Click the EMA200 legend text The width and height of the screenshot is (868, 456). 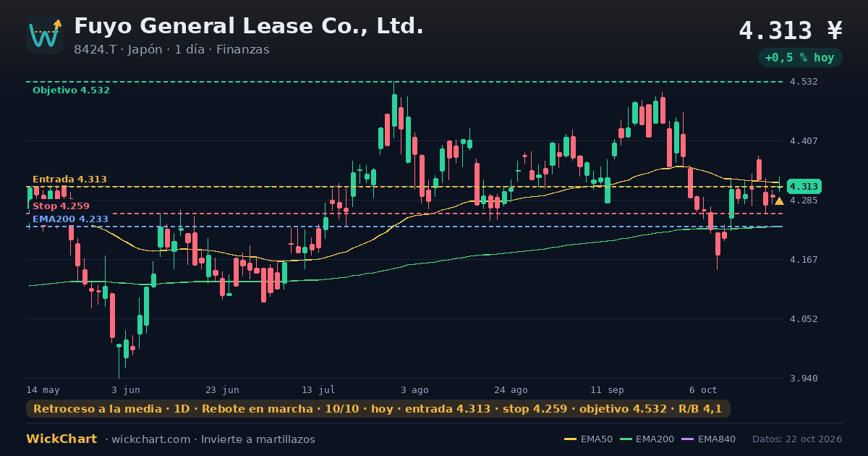[656, 439]
